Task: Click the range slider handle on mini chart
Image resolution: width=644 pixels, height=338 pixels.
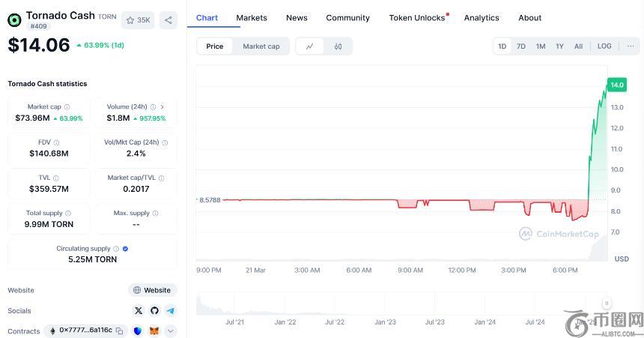Action: point(607,304)
